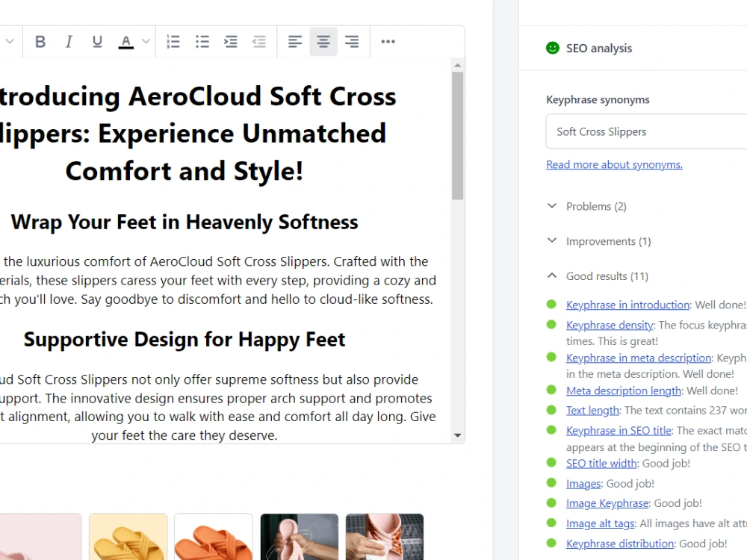Insert a bulleted list
747x560 pixels.
pos(202,41)
